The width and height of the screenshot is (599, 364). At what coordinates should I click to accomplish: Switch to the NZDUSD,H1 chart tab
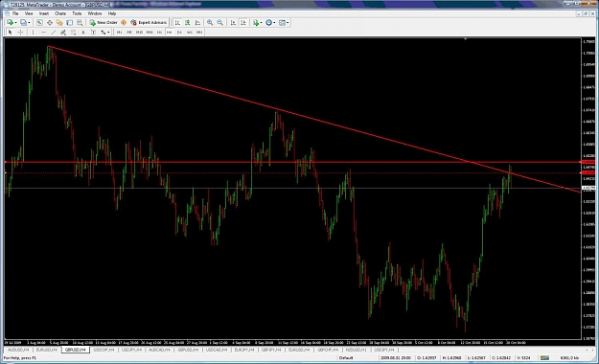(x=356, y=350)
